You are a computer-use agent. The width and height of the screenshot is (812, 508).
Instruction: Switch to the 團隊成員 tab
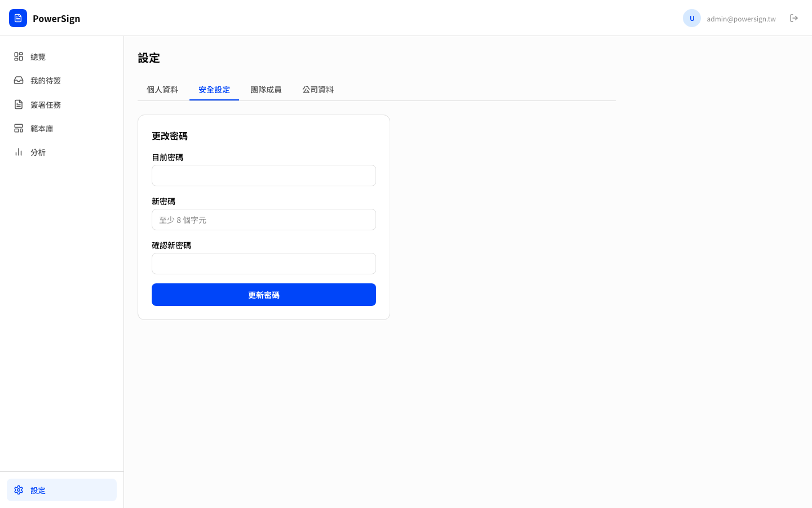click(266, 89)
